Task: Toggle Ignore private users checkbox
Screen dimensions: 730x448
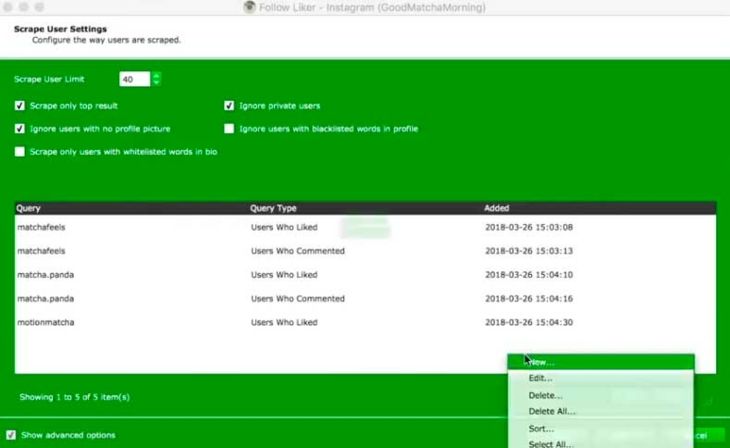Action: click(x=229, y=106)
